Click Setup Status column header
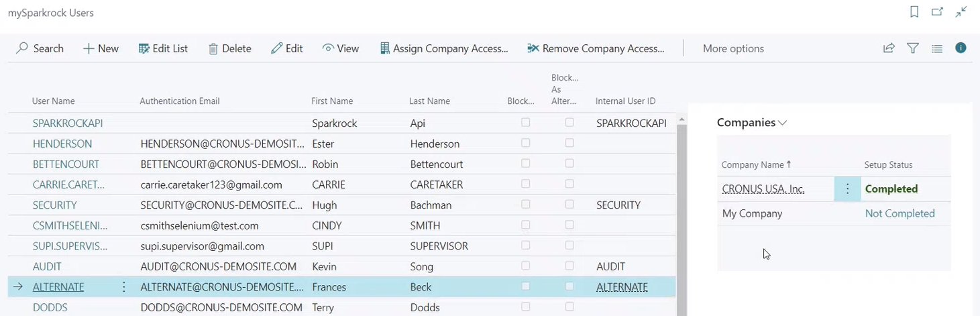 889,165
